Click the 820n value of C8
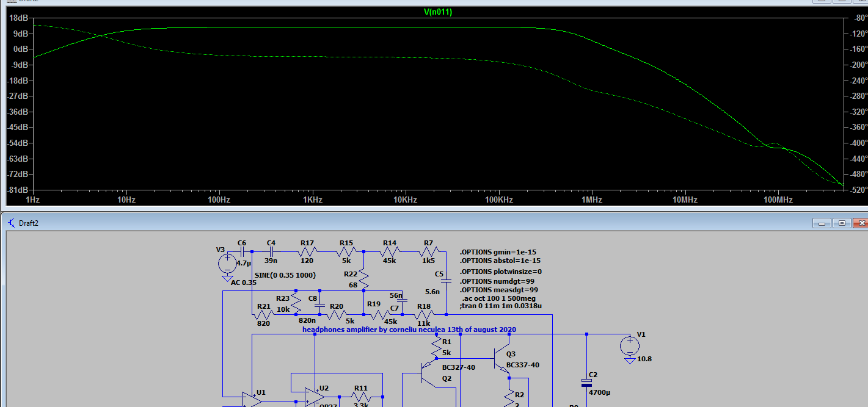 click(307, 320)
